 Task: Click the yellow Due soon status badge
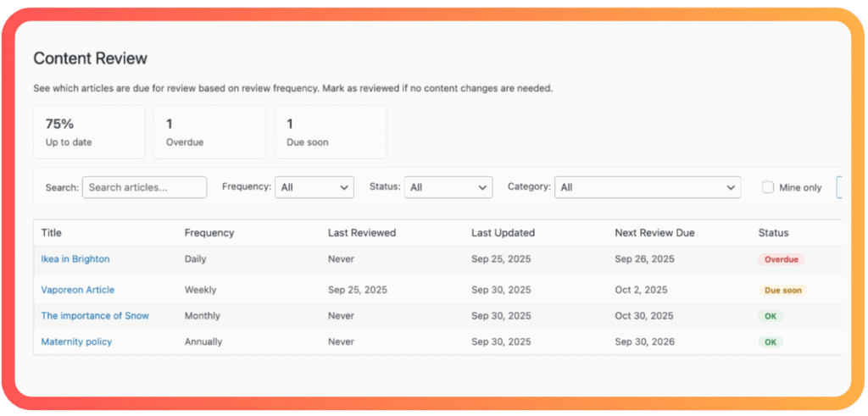(x=782, y=290)
